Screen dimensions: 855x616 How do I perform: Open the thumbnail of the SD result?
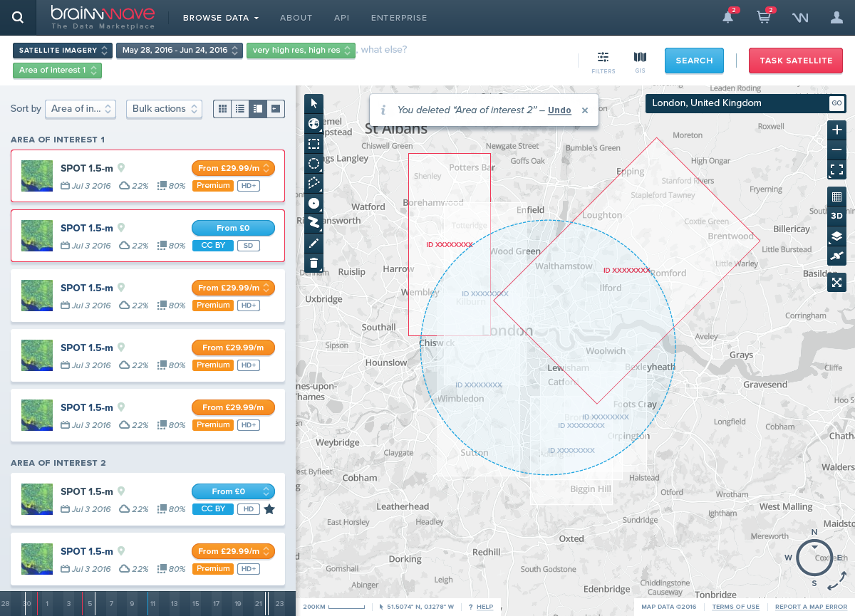pos(37,236)
